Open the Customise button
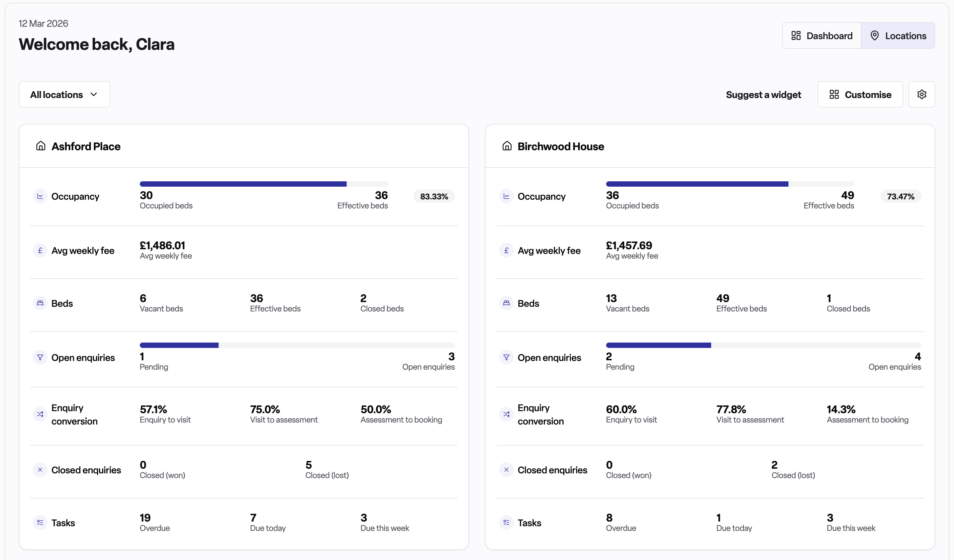954x560 pixels. tap(860, 94)
